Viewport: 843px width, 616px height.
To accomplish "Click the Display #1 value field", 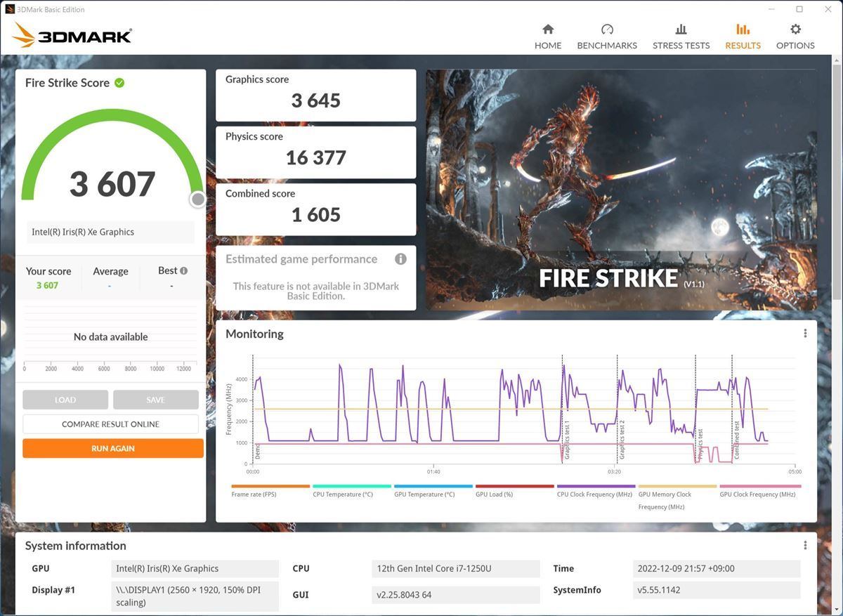I will (195, 596).
